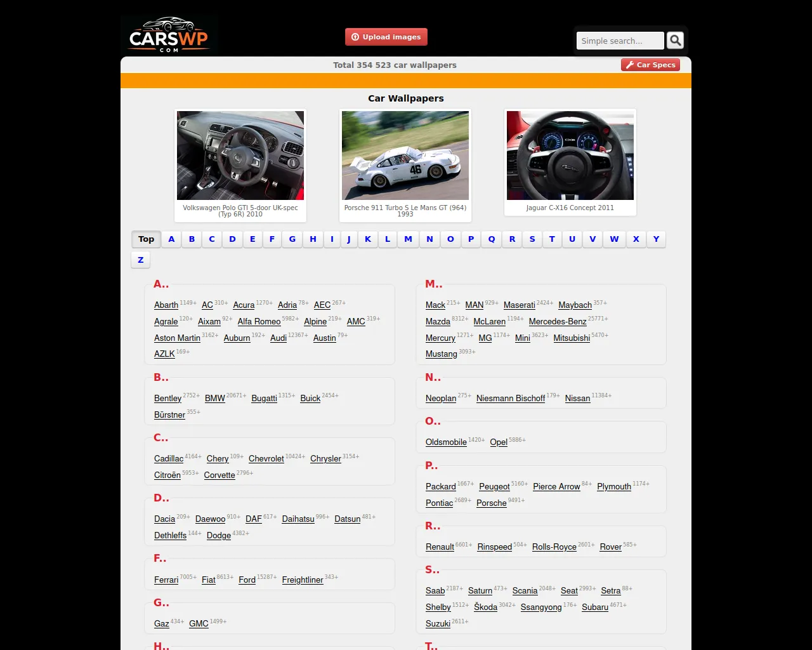Viewport: 812px width, 650px height.
Task: Switch to the letter P tab
Action: coord(471,239)
